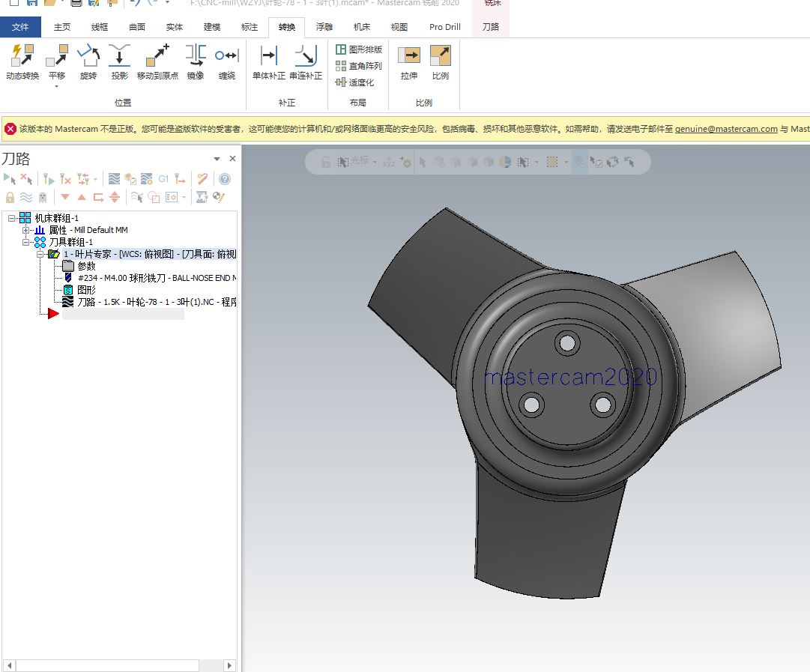Image resolution: width=810 pixels, height=672 pixels.
Task: Select the 图形 (Geometry) tree item
Action: tap(86, 290)
